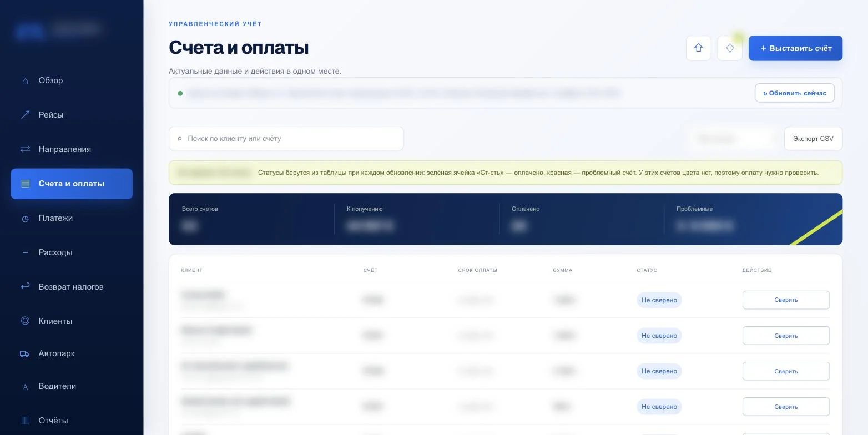The height and width of the screenshot is (435, 868).
Task: Export the table via Экспорт CSV
Action: click(813, 139)
